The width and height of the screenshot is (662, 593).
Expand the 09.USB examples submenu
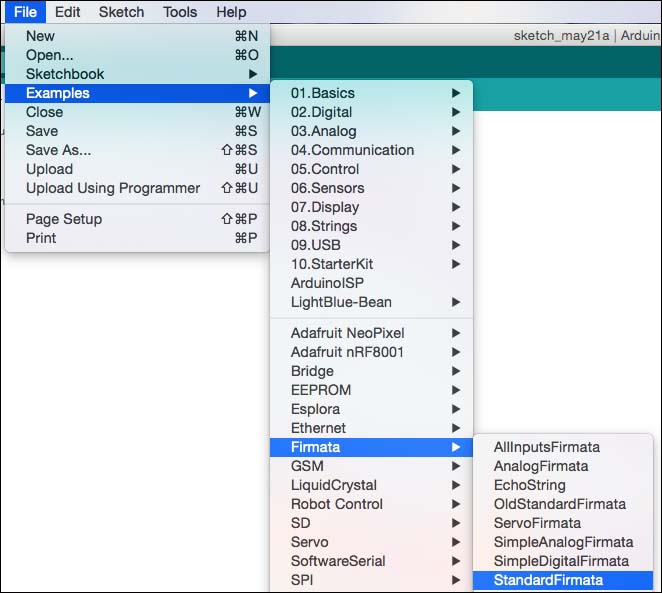(371, 245)
